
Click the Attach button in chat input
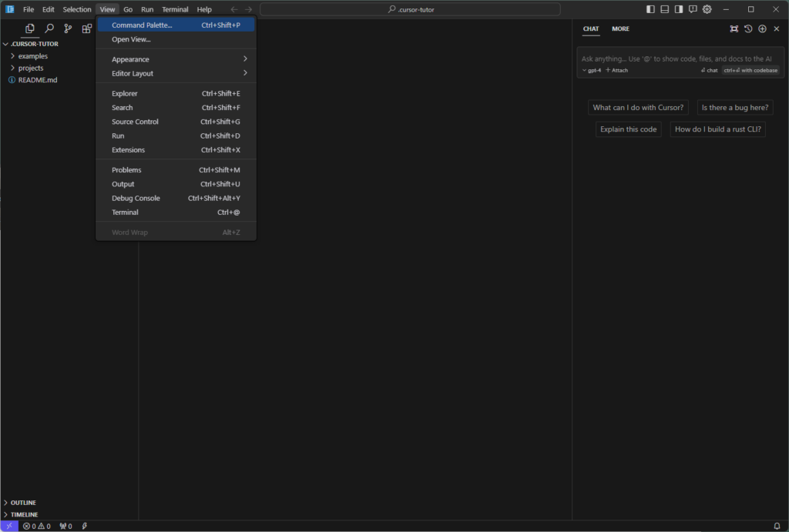(x=617, y=70)
